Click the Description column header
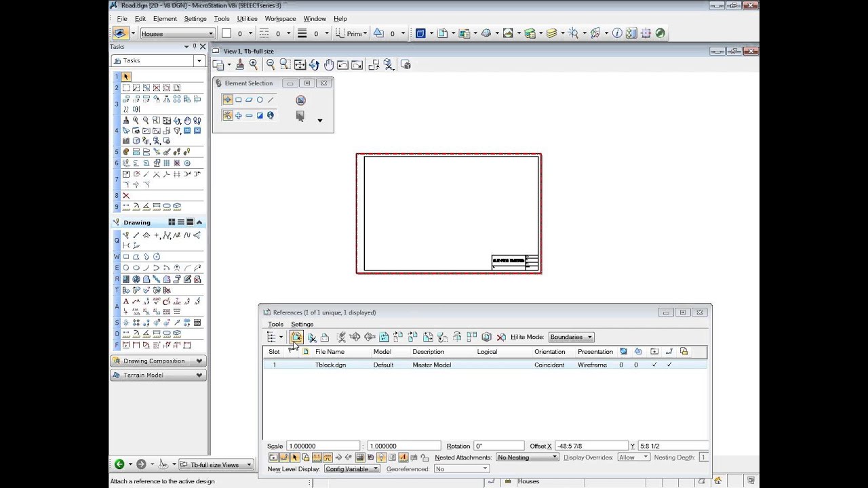Image resolution: width=868 pixels, height=488 pixels. pos(429,352)
